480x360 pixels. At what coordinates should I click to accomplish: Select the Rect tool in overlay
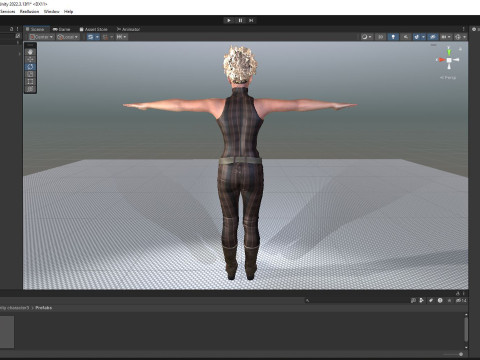point(30,81)
